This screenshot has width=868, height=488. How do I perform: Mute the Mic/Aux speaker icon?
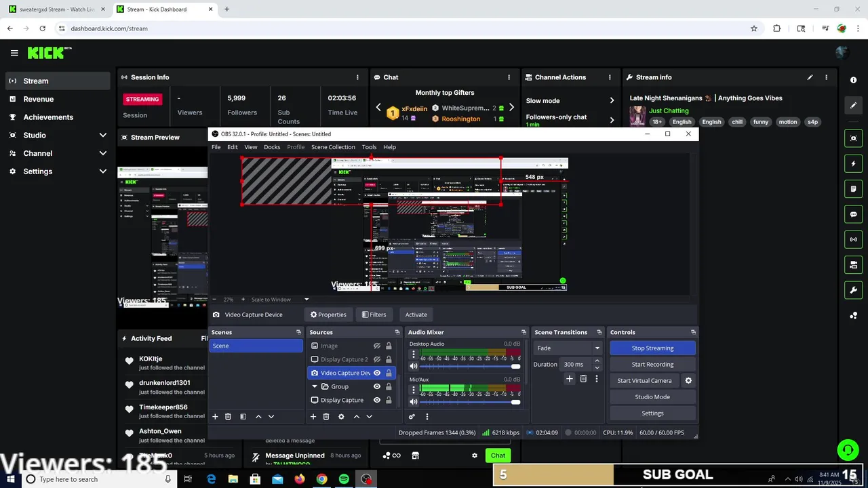tap(414, 402)
